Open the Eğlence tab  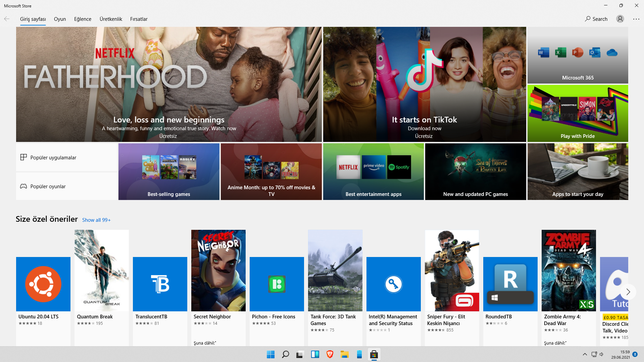[x=83, y=19]
